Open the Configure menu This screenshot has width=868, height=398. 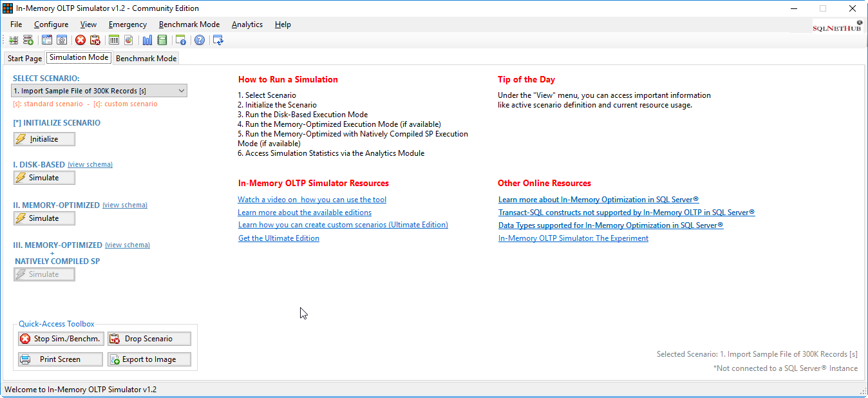coord(52,24)
